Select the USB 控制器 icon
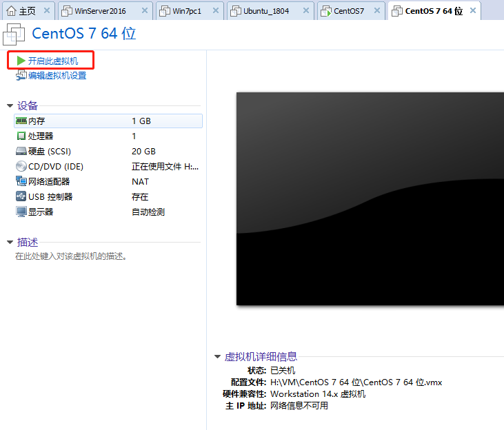 click(x=21, y=196)
